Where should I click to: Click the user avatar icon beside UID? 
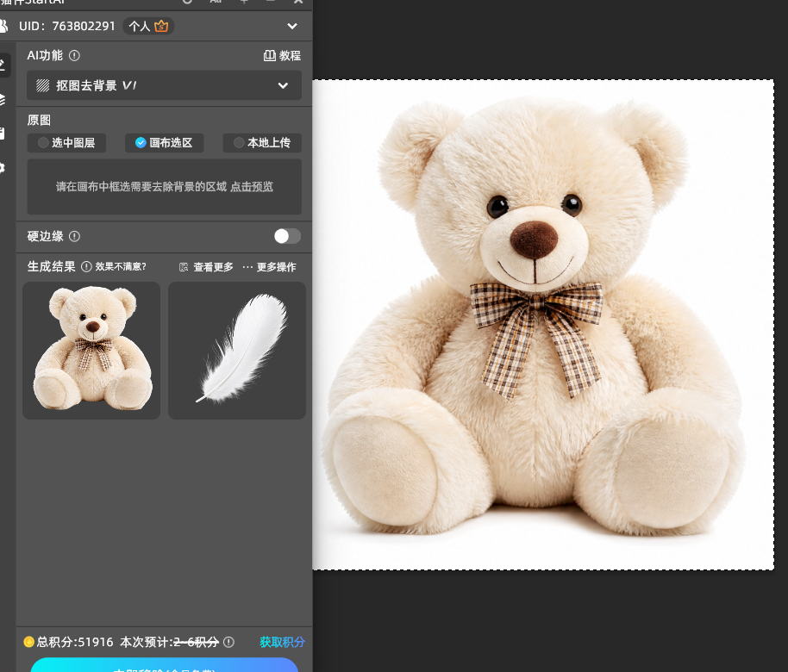(3, 26)
